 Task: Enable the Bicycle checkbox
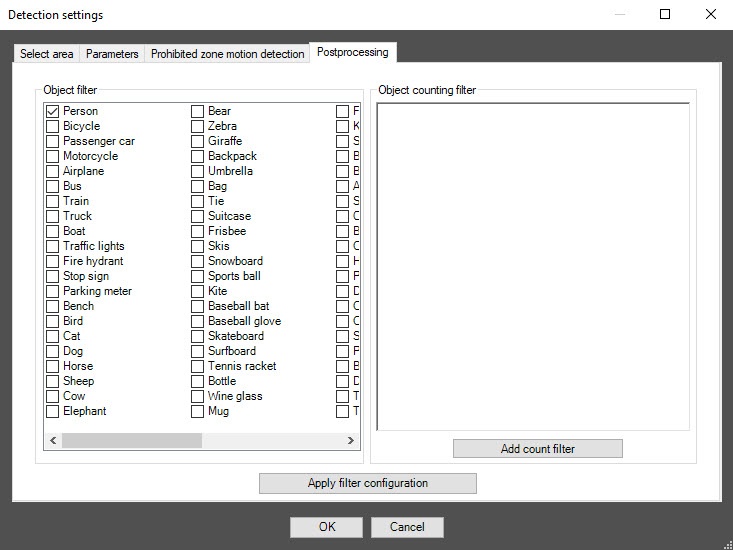coord(52,126)
